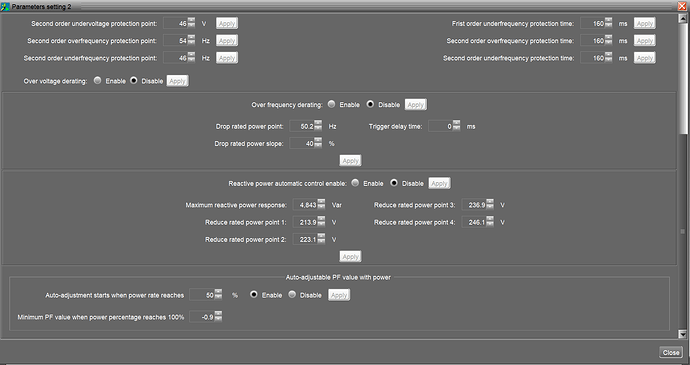Click Reduce rated power point 2 stepper
Image resolution: width=690 pixels, height=365 pixels.
321,239
